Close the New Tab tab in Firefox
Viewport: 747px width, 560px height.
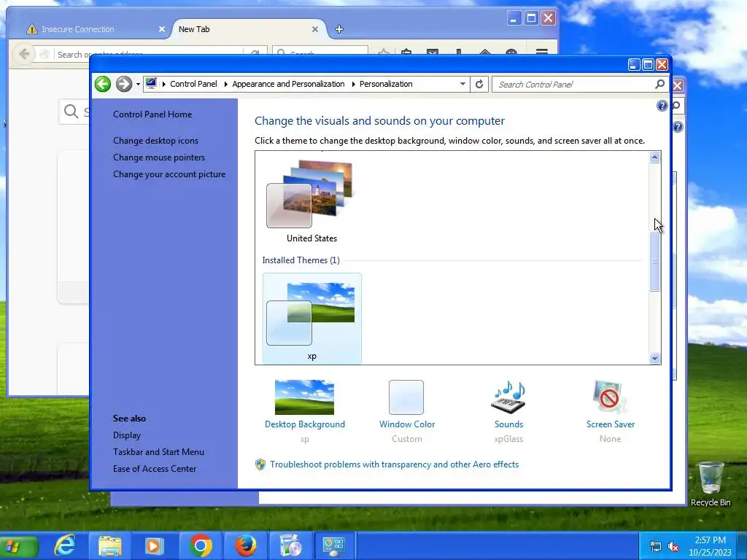pyautogui.click(x=315, y=29)
